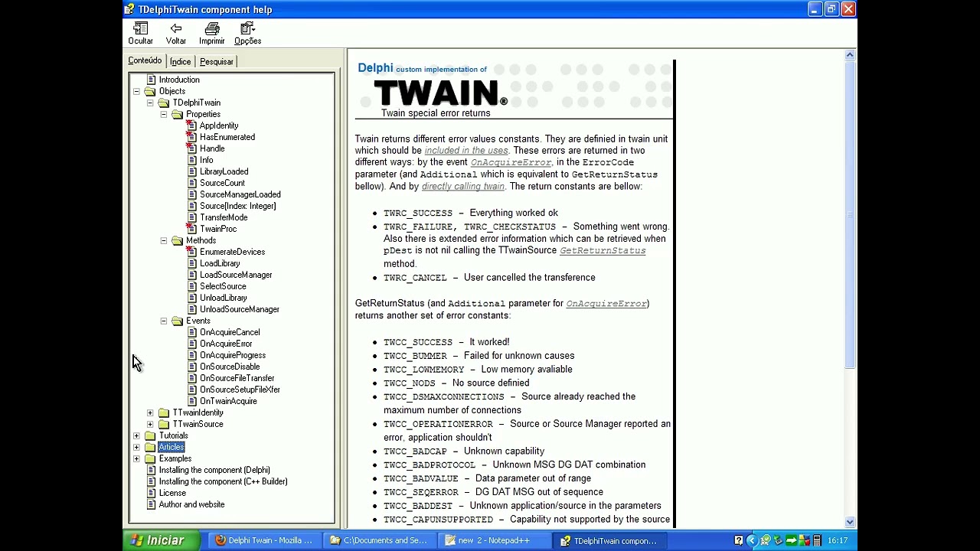Click the Events folder icon
Screen dimensions: 980x551
178,321
